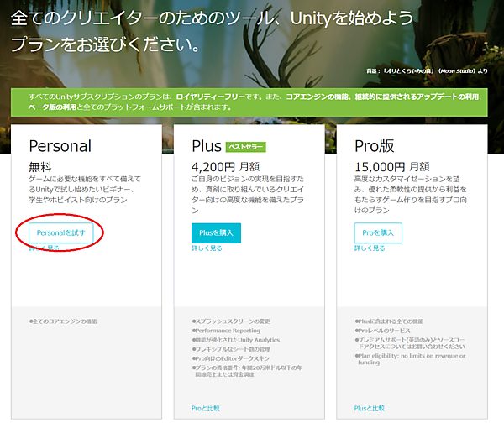Click Plan eligibility no limits text
The image size is (504, 428).
(410, 359)
